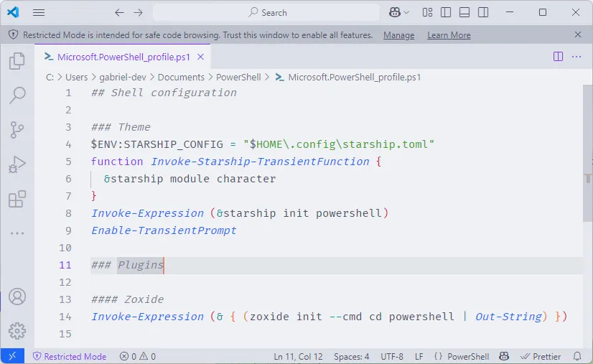This screenshot has width=593, height=364.
Task: Click the '### Theme' comment line
Action: 121,127
